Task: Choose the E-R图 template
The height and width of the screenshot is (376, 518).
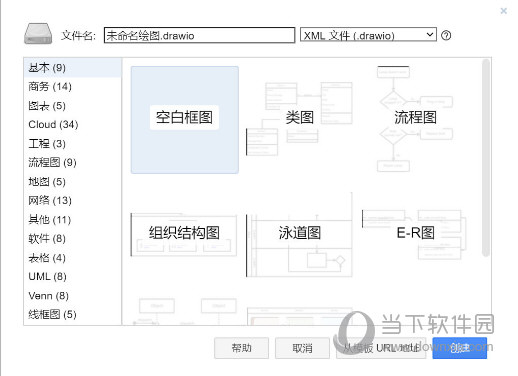Action: point(415,235)
